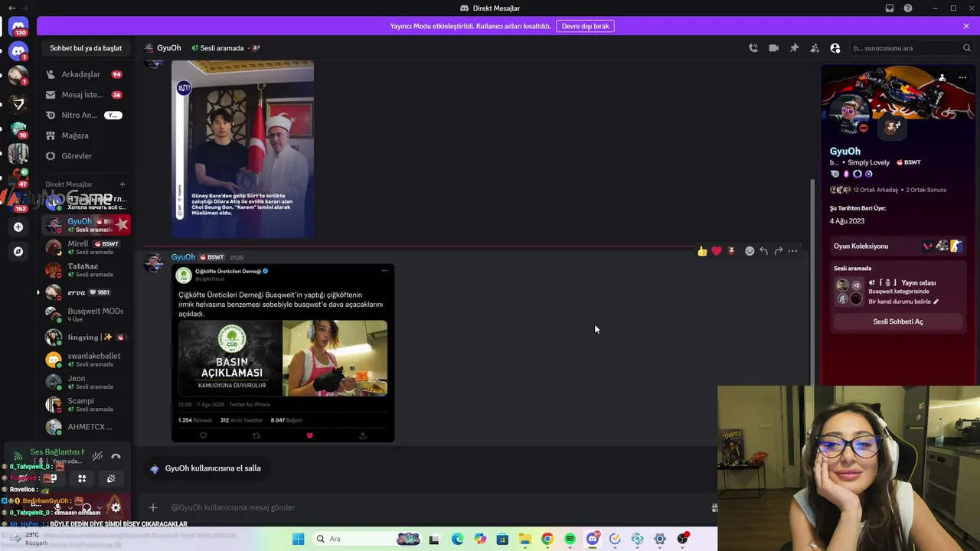Open Discord help
Image resolution: width=980 pixels, height=551 pixels.
908,8
